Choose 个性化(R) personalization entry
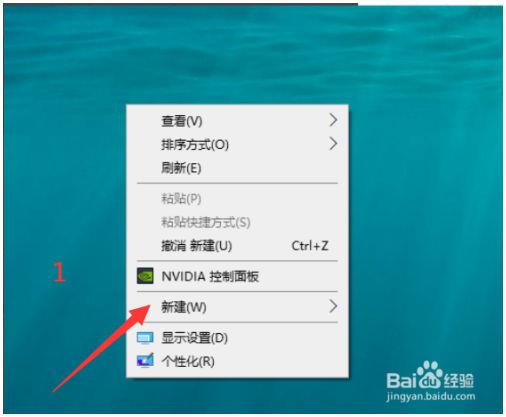The image size is (506, 417). click(x=237, y=361)
